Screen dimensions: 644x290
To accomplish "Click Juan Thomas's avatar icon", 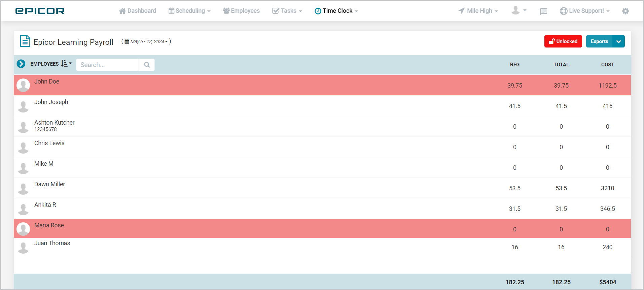I will click(23, 248).
